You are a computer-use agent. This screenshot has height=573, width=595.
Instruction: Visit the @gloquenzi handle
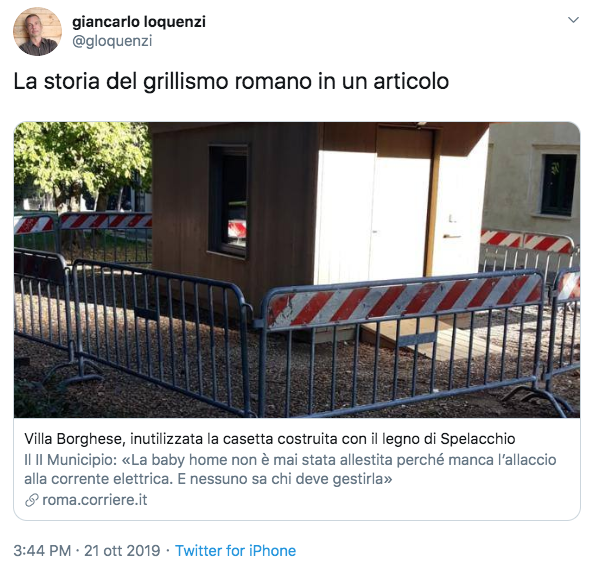pyautogui.click(x=112, y=41)
